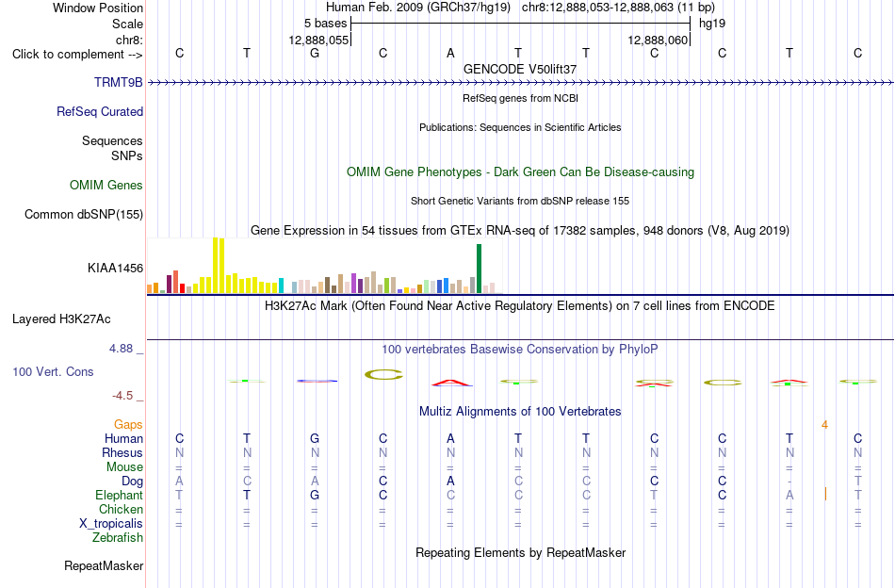Click 'Repeating Elements by RepeatMasker' title
This screenshot has width=895, height=588.
(520, 552)
